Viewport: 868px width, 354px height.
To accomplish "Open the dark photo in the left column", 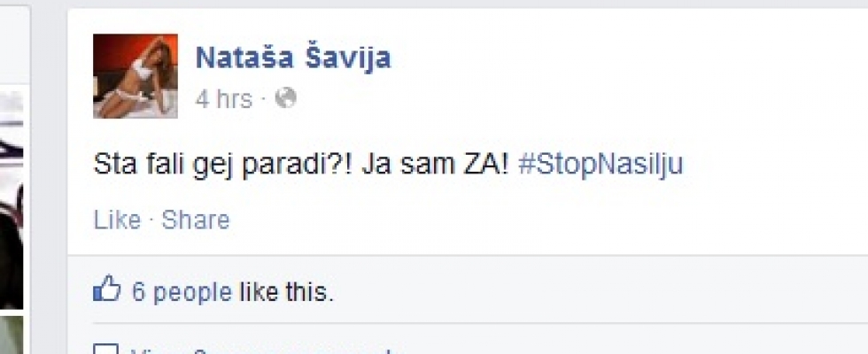I will coord(12,199).
